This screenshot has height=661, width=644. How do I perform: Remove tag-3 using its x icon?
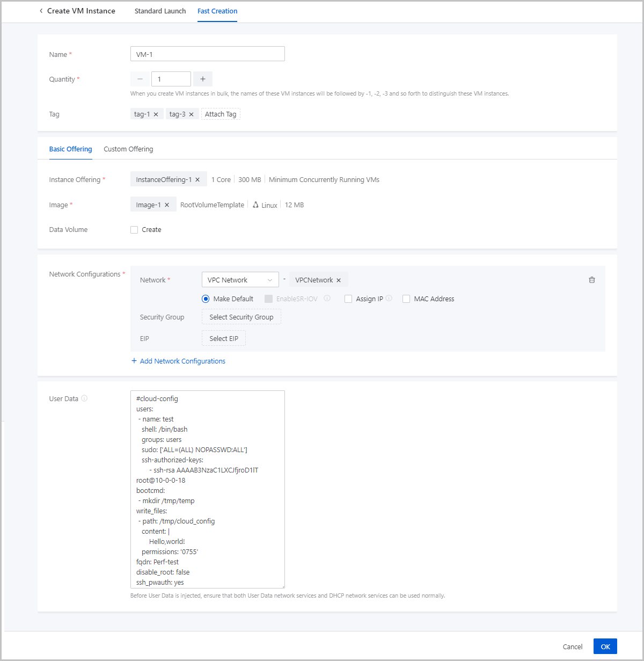191,114
